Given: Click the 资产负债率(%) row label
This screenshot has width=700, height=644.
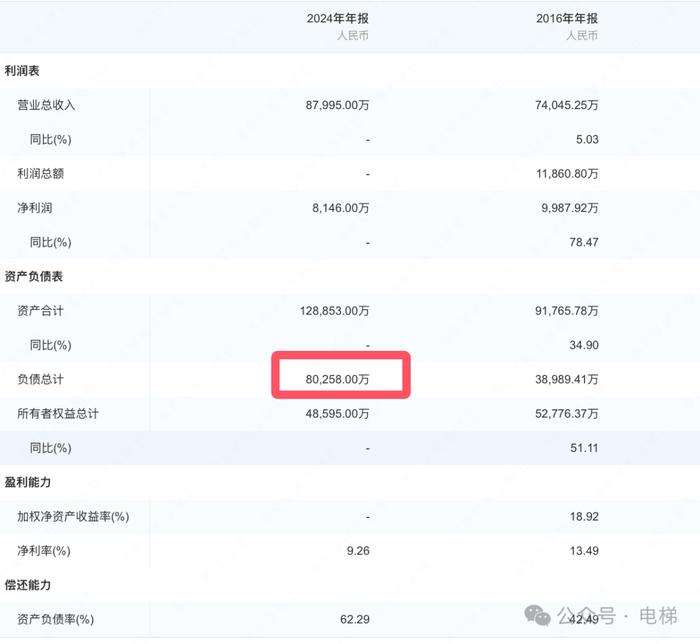Looking at the screenshot, I should [x=55, y=619].
